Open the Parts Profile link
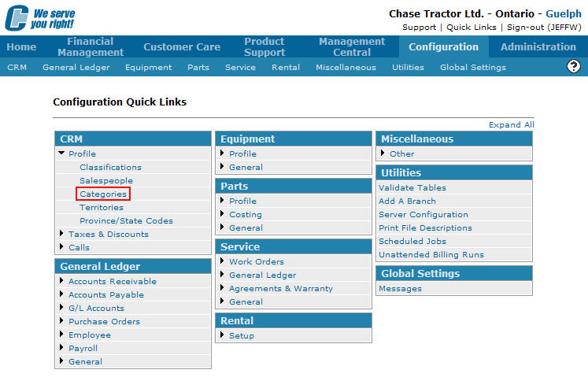 point(242,201)
